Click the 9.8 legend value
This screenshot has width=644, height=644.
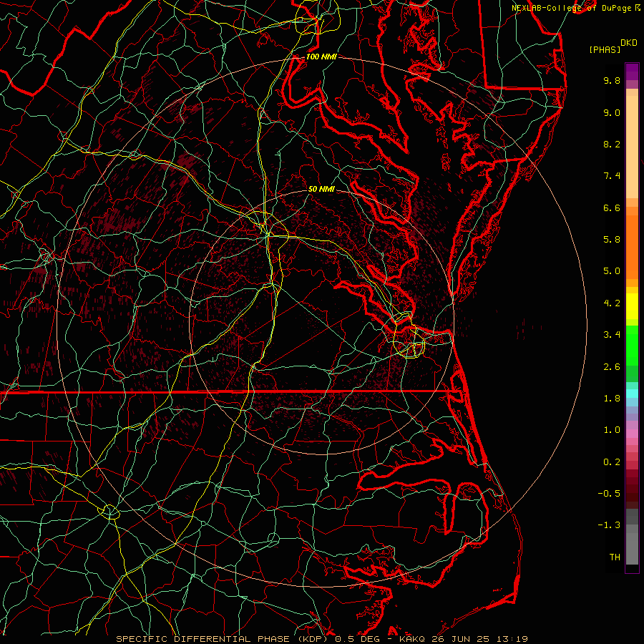612,80
